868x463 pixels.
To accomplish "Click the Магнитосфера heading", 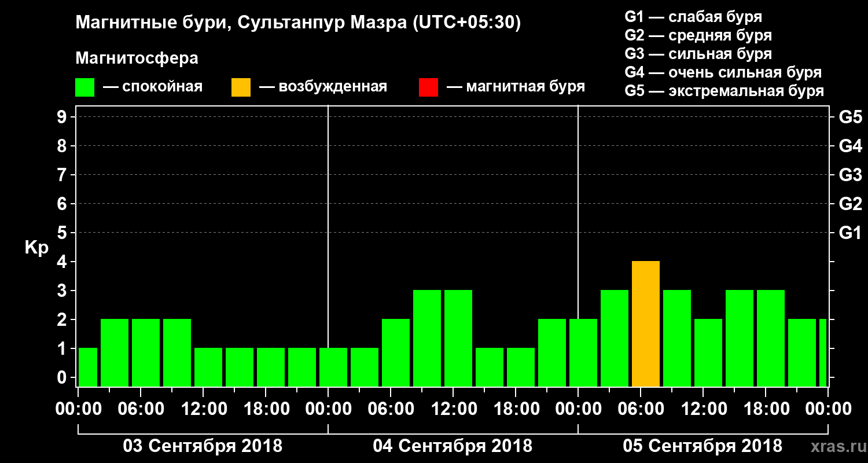I will click(x=137, y=59).
